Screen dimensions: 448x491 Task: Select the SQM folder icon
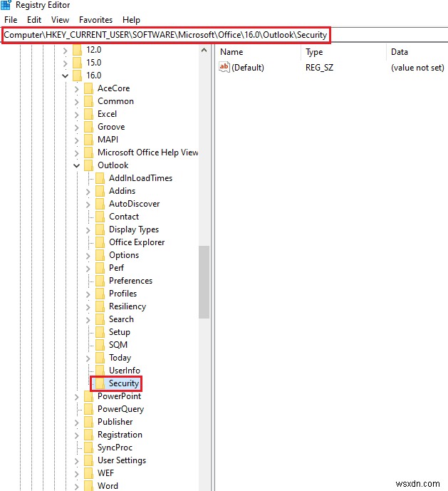[x=100, y=345]
